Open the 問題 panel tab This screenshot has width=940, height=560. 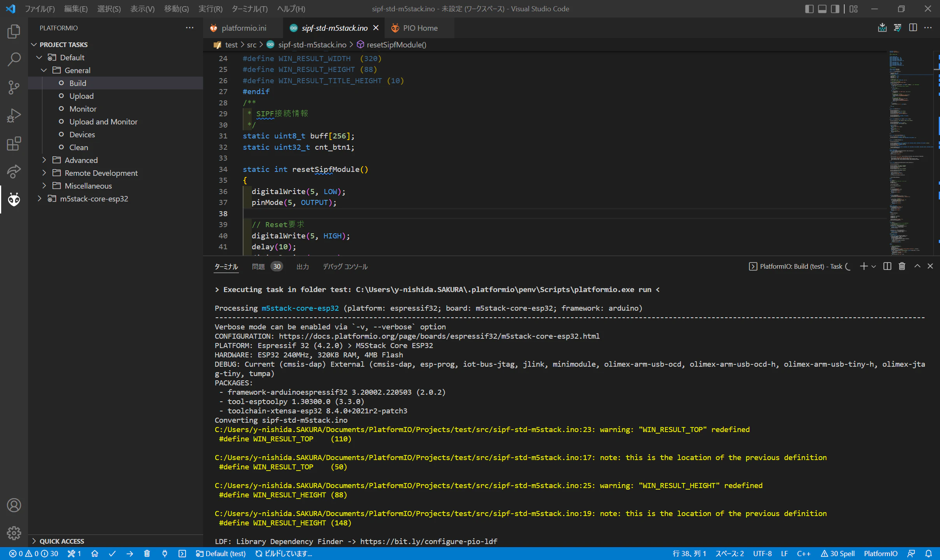258,266
